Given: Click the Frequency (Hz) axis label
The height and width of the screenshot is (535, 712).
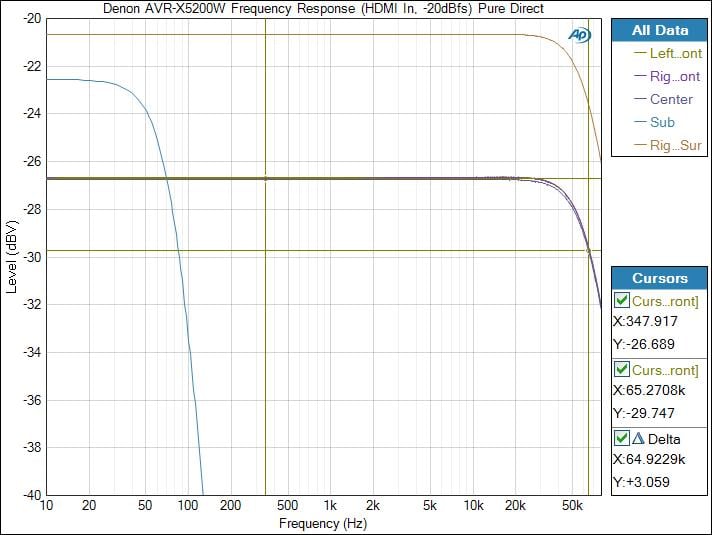Looking at the screenshot, I should [323, 523].
